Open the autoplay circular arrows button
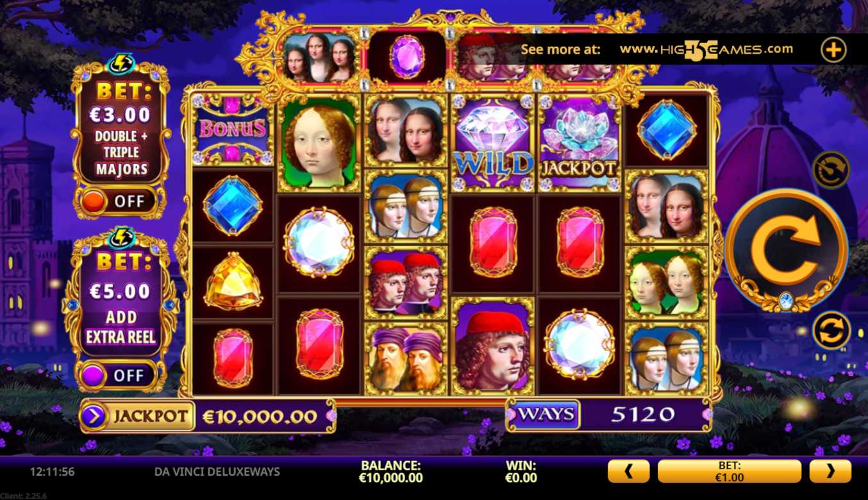 (831, 330)
